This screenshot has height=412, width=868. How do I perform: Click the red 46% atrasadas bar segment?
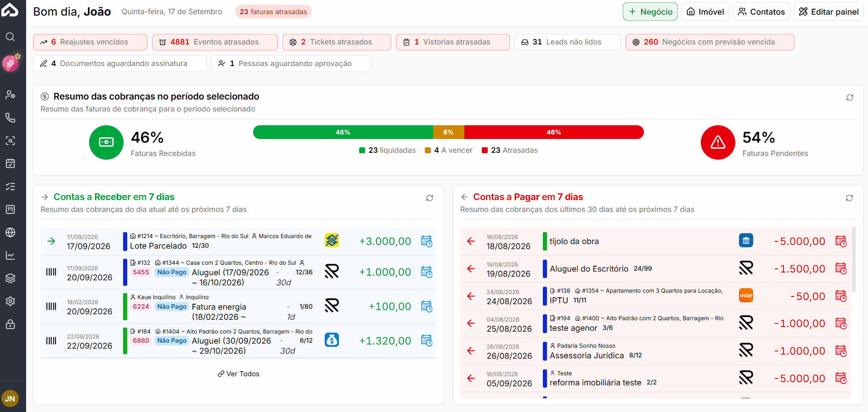coord(554,132)
